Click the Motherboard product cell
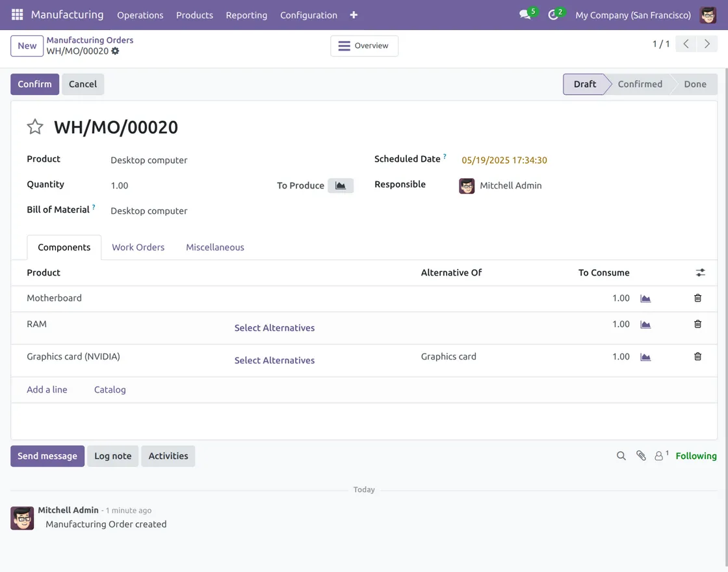Screen dimensions: 728x572 [x=55, y=298]
